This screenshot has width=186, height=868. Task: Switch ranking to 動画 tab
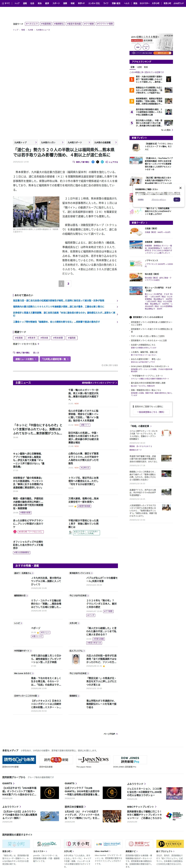[x=146, y=67]
